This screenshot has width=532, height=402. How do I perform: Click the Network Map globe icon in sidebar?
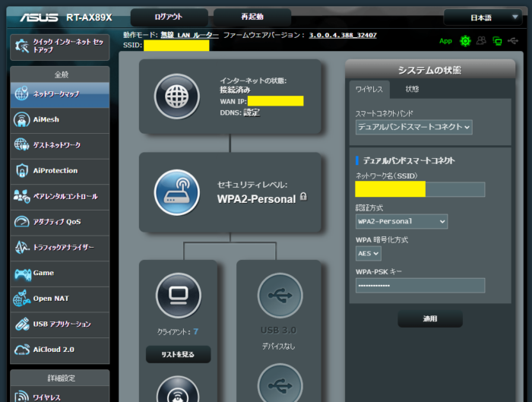pyautogui.click(x=21, y=93)
